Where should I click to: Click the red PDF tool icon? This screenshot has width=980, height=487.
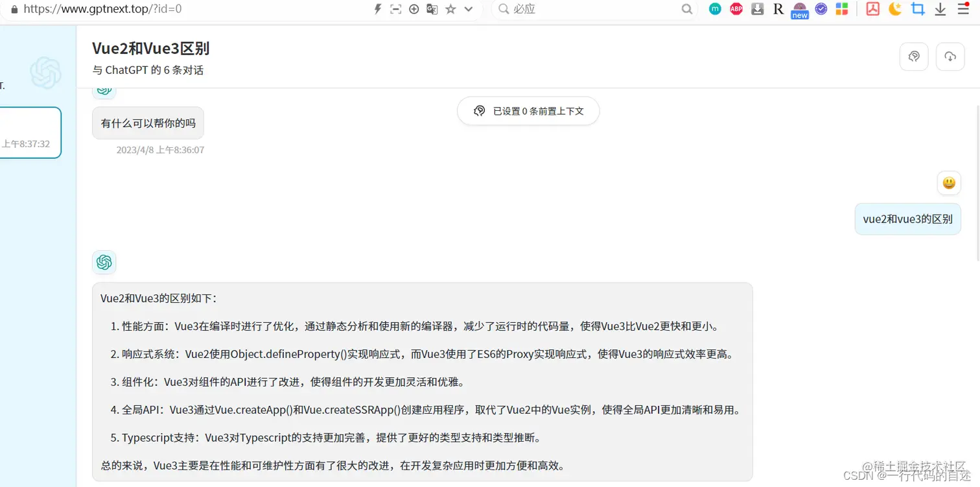pyautogui.click(x=873, y=9)
